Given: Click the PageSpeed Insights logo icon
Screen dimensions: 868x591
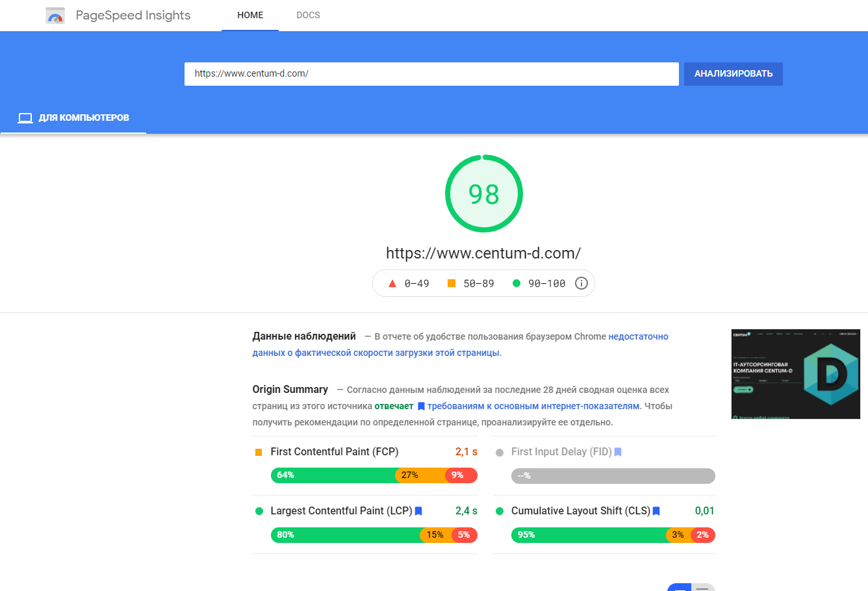Looking at the screenshot, I should (55, 16).
